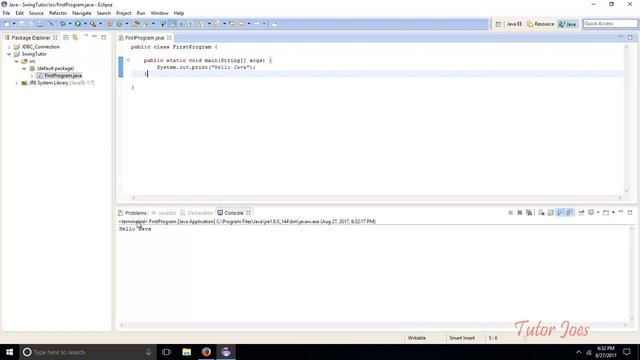
Task: Collapse the (default package) node
Action: (x=24, y=69)
